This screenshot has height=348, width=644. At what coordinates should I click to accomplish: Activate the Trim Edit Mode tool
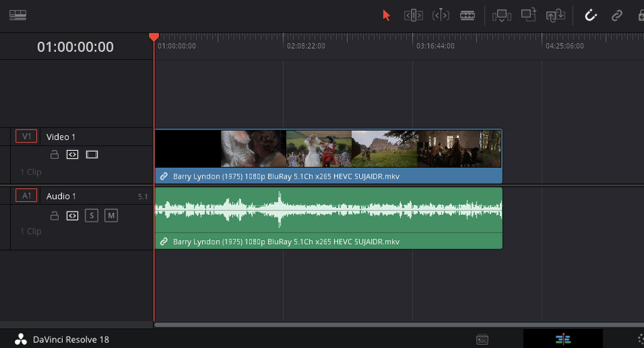pos(413,15)
